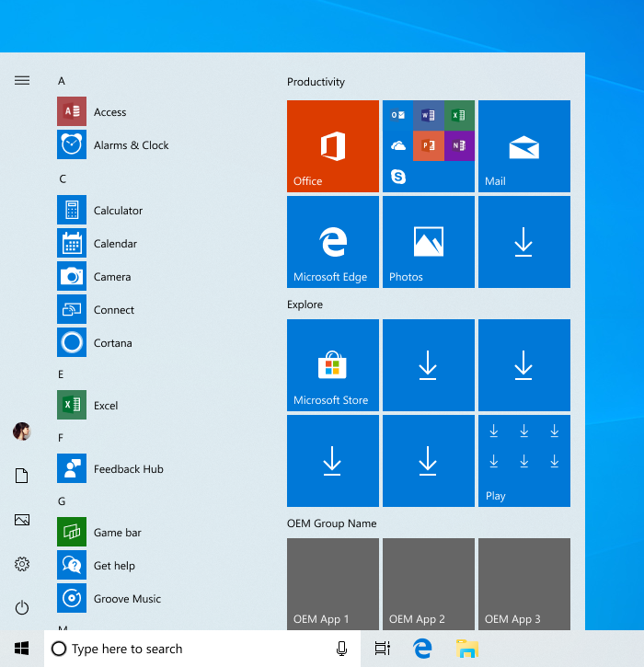Expand the Start menu hamburger button
Screen dimensions: 644x667
point(22,80)
